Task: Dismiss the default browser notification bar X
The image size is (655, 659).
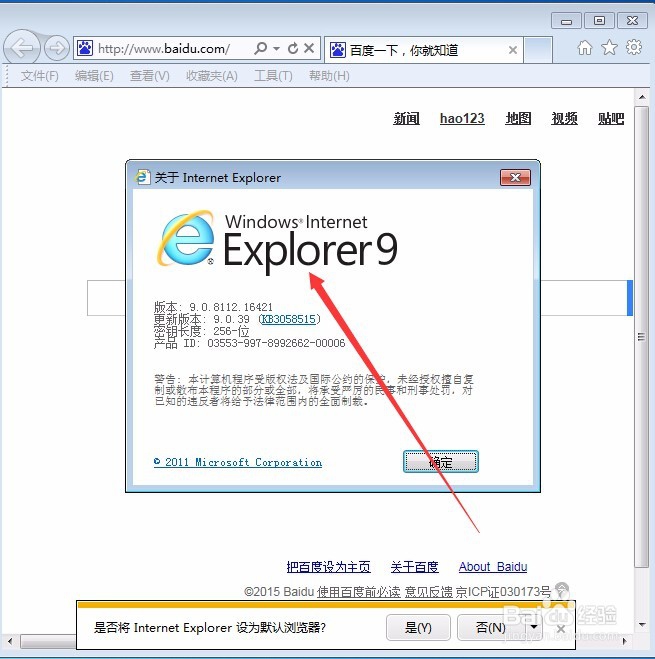Action: pos(560,629)
